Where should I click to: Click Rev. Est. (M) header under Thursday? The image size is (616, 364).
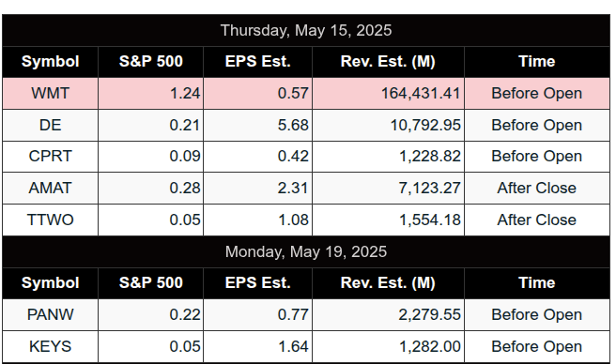click(388, 62)
